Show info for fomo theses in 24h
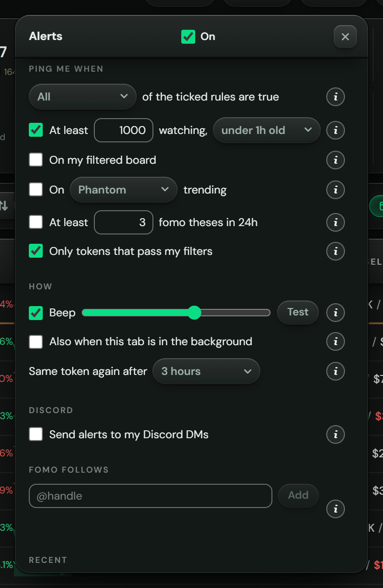383x588 pixels. (x=336, y=222)
